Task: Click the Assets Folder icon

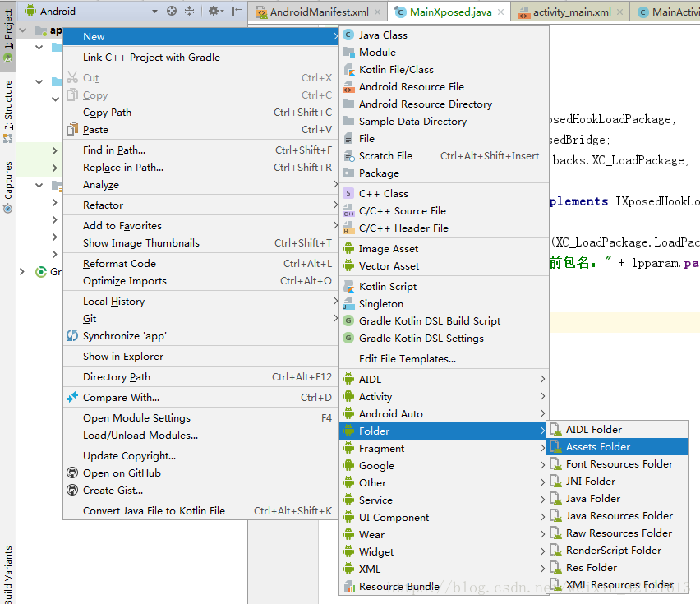Action: [555, 446]
